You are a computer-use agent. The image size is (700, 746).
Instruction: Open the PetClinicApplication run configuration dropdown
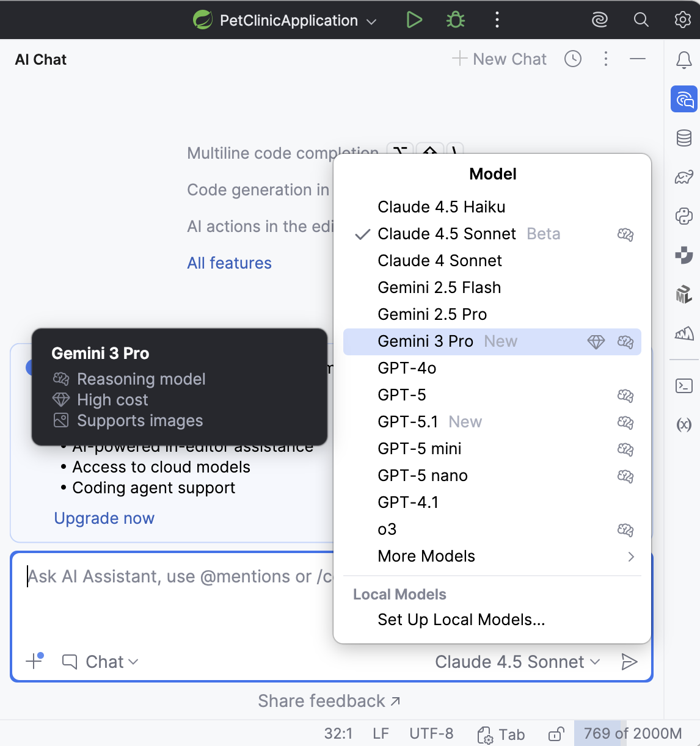point(287,20)
